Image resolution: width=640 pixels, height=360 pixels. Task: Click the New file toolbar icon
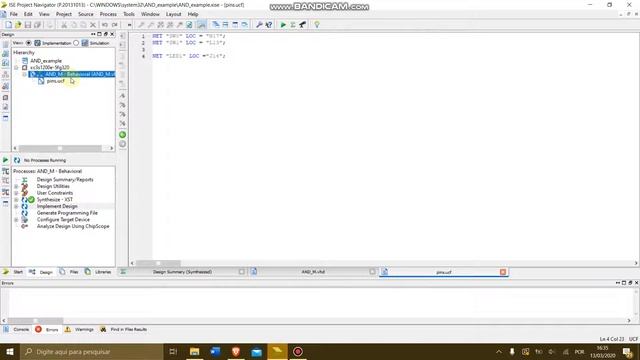click(x=9, y=25)
